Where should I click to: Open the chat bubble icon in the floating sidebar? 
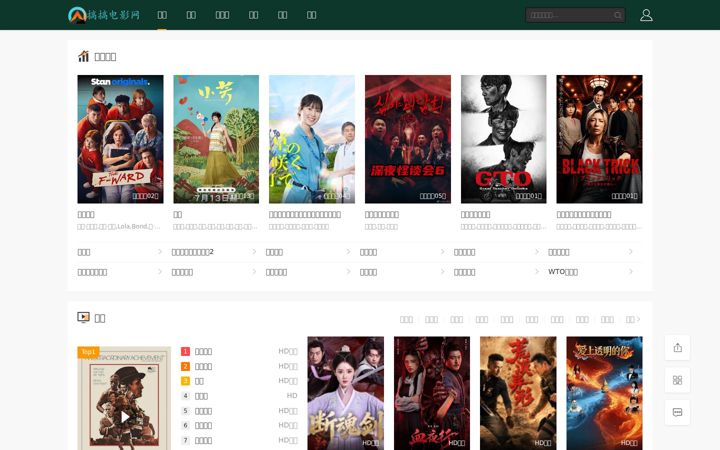pos(677,412)
